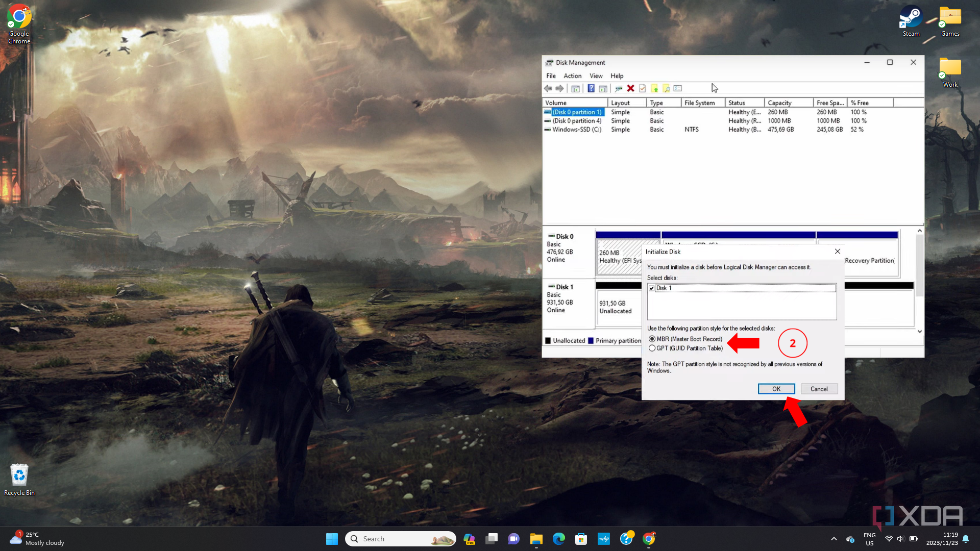Sort by the File System column header
Viewport: 980px width, 551px height.
(703, 103)
